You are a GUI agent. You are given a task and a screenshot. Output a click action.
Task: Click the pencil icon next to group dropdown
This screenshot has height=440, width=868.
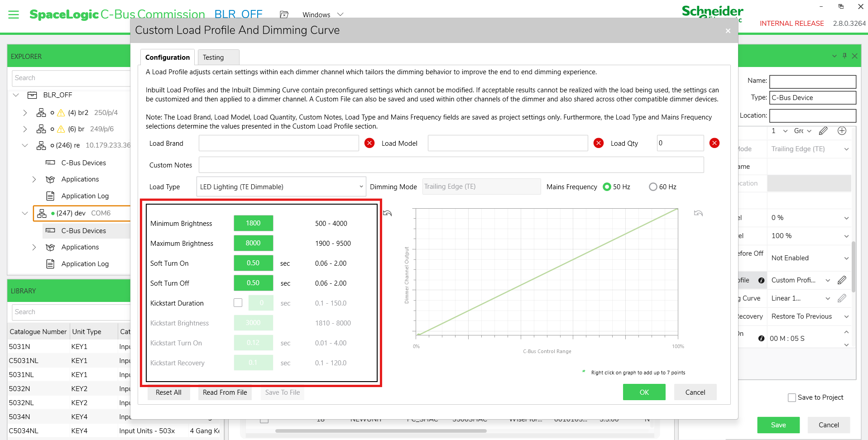click(823, 131)
